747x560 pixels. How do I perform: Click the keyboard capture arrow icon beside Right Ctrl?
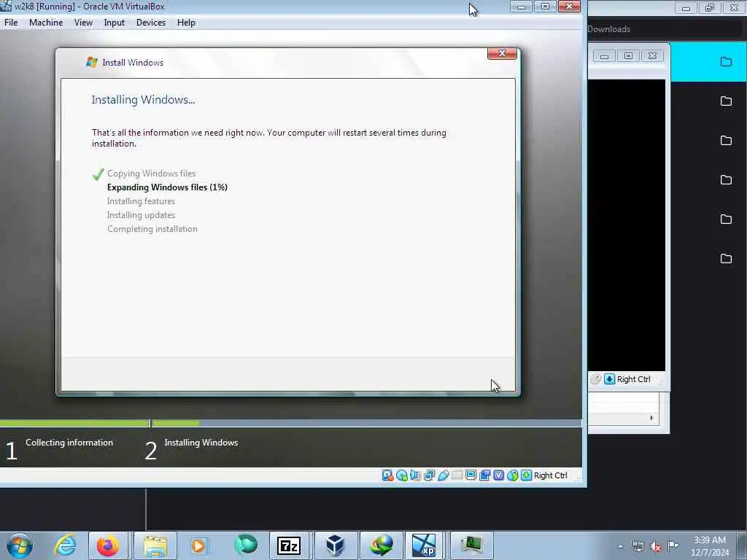pos(526,475)
